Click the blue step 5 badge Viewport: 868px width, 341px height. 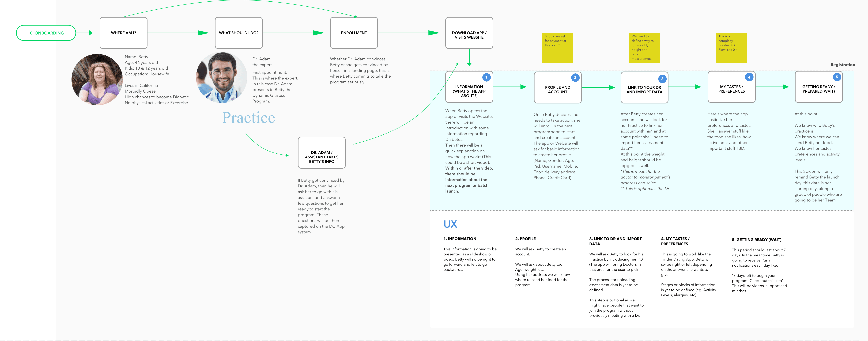837,77
